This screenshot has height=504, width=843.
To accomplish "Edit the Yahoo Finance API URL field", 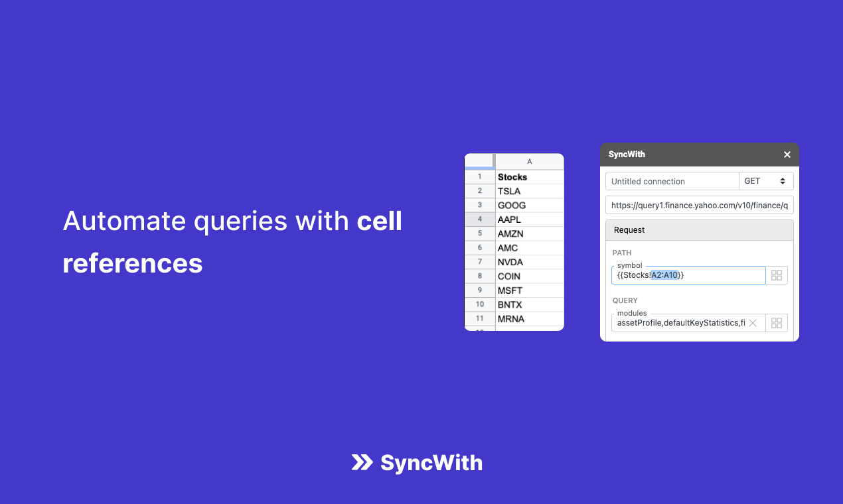I will 699,205.
